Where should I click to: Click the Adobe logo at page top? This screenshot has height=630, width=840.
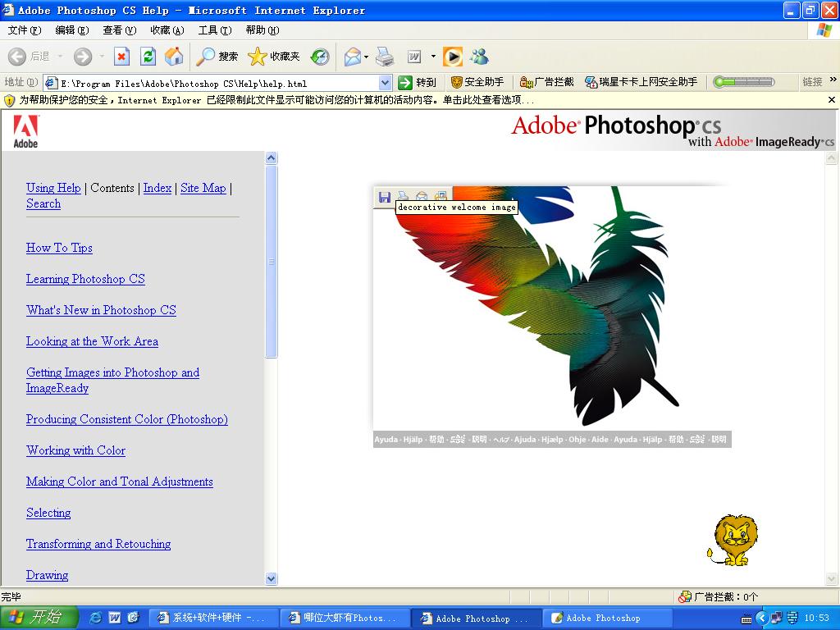(25, 131)
